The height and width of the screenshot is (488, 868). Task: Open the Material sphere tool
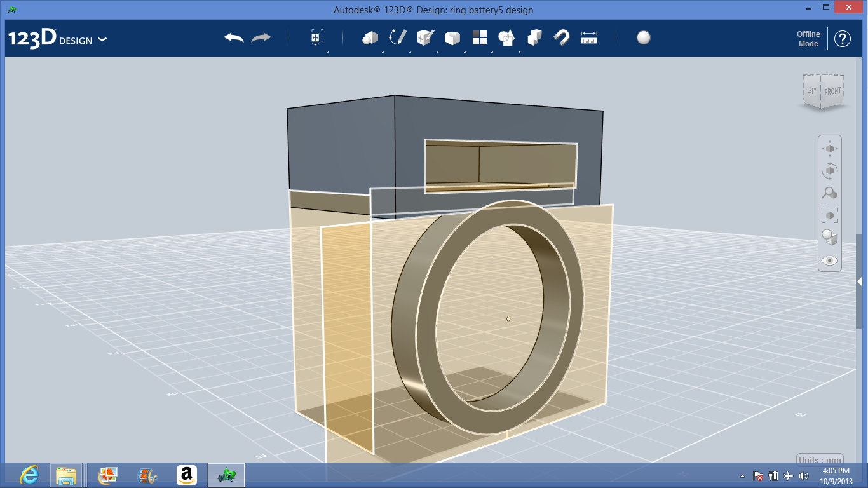tap(644, 37)
